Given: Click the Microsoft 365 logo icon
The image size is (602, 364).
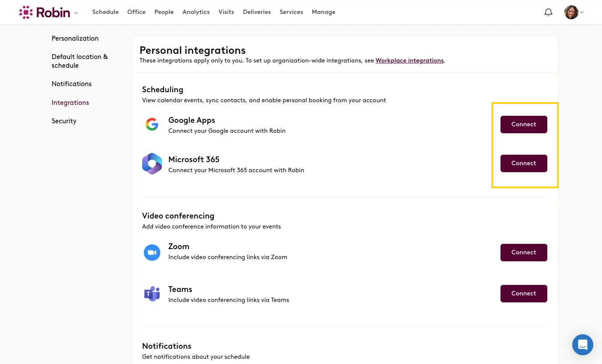Looking at the screenshot, I should 152,164.
